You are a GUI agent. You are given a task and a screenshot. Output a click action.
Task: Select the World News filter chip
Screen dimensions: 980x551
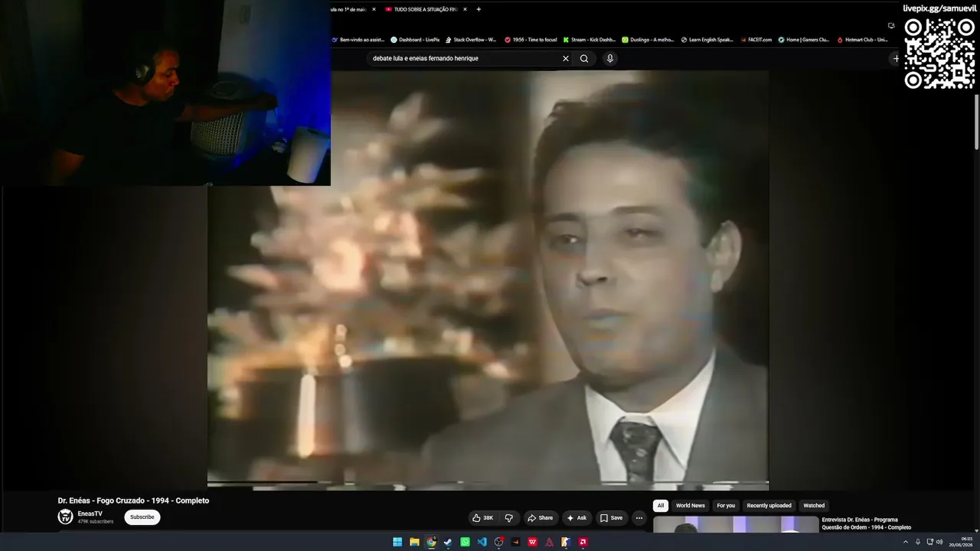(x=691, y=506)
